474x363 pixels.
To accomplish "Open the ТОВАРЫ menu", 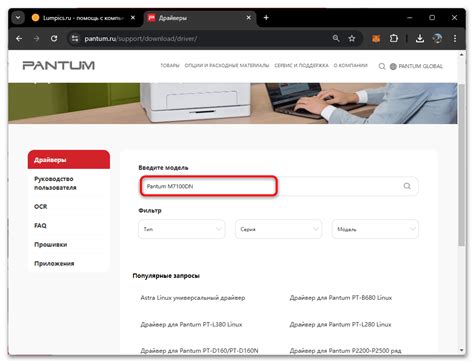I will [x=170, y=66].
